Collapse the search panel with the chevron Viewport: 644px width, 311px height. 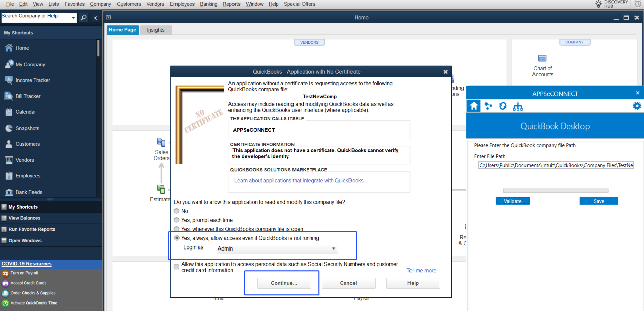tap(95, 17)
